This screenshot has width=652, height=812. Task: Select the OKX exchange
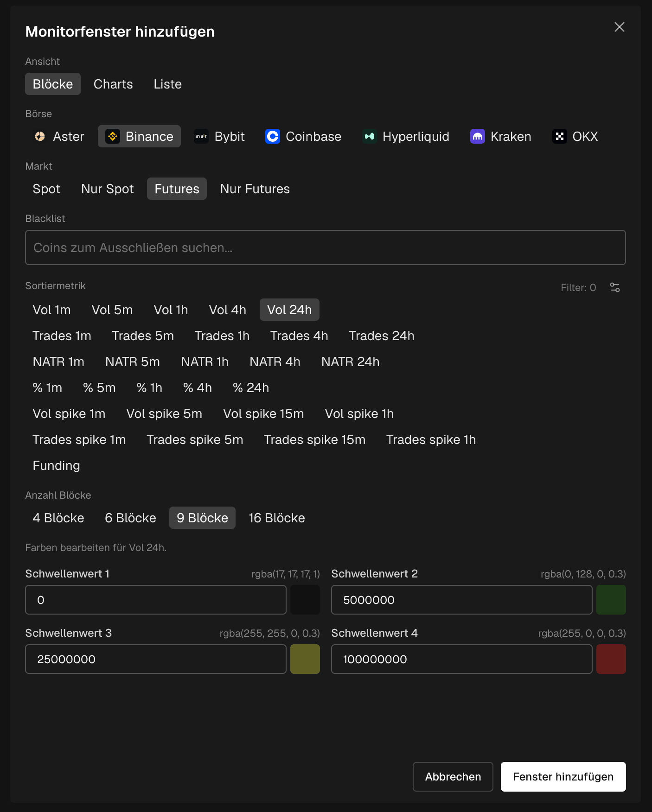pos(575,136)
